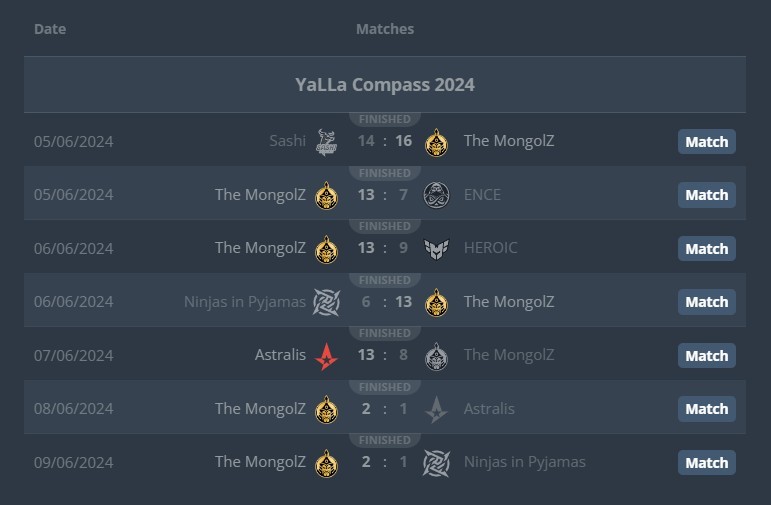Click Ninjas in Pyjamas logo on 09/06/2024 row
The height and width of the screenshot is (505, 771).
click(436, 462)
